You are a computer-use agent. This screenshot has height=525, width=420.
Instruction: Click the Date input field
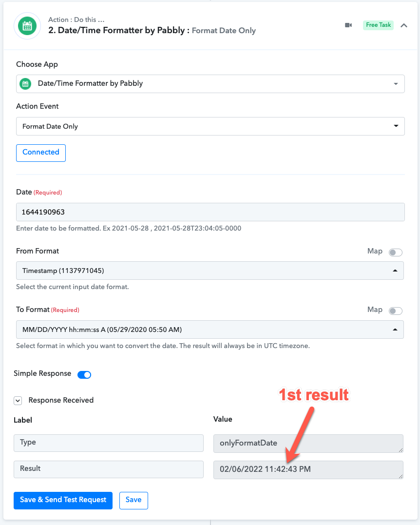point(210,212)
